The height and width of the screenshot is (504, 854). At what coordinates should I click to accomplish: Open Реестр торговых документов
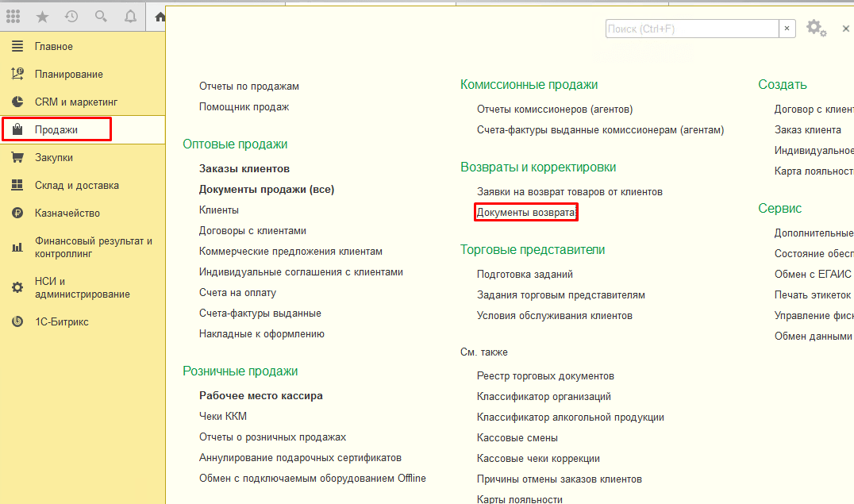(545, 376)
